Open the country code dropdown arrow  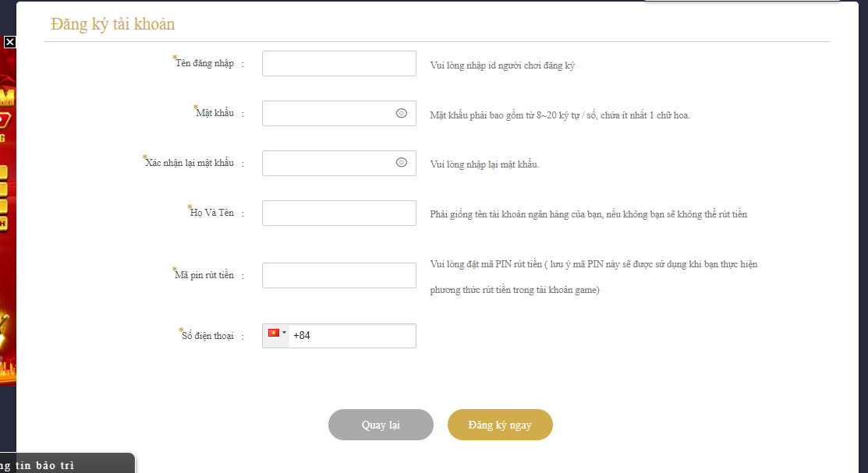[x=285, y=333]
